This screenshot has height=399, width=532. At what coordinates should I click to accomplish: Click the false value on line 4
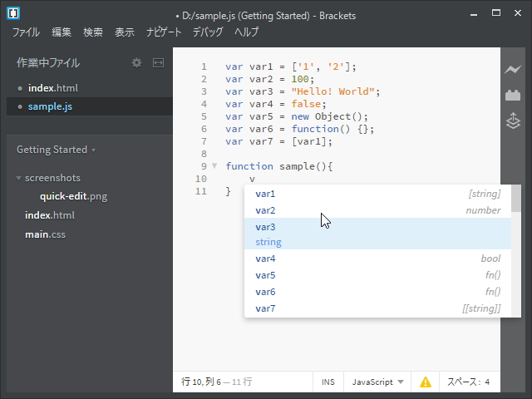point(306,104)
